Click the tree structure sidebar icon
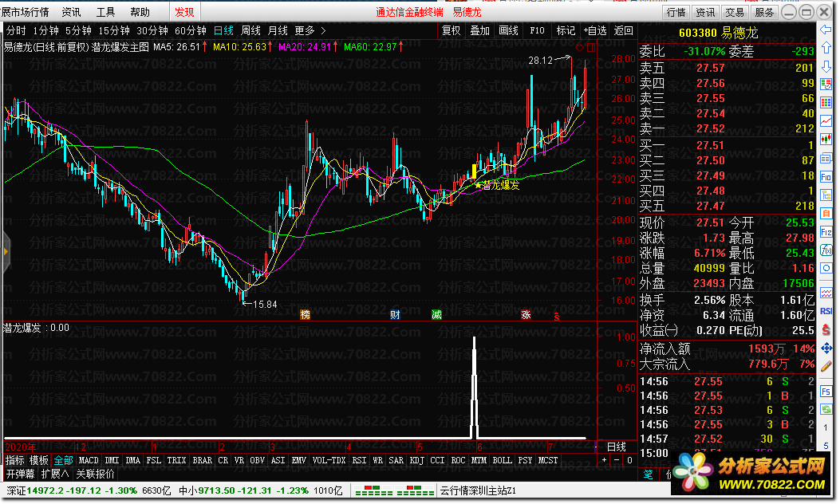 click(x=826, y=195)
